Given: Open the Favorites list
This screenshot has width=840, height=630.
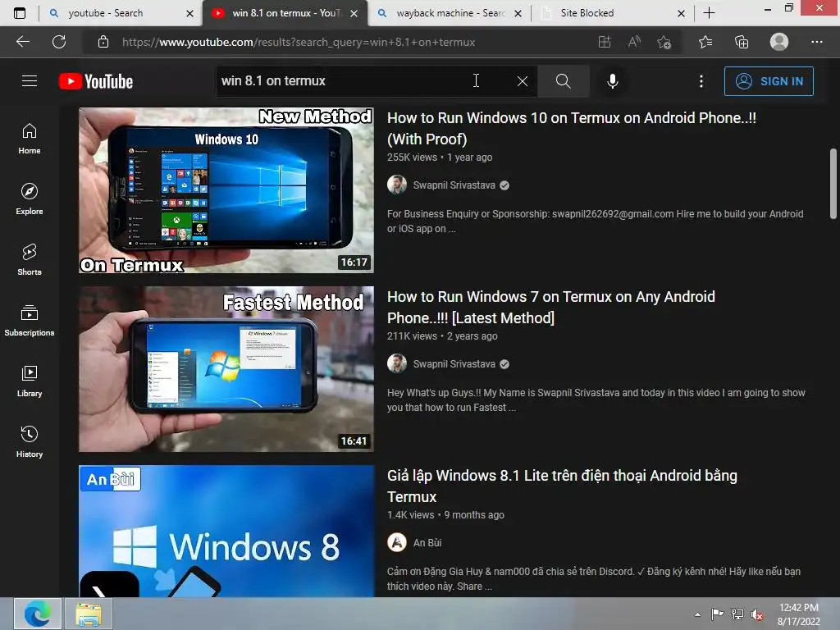Looking at the screenshot, I should 705,42.
